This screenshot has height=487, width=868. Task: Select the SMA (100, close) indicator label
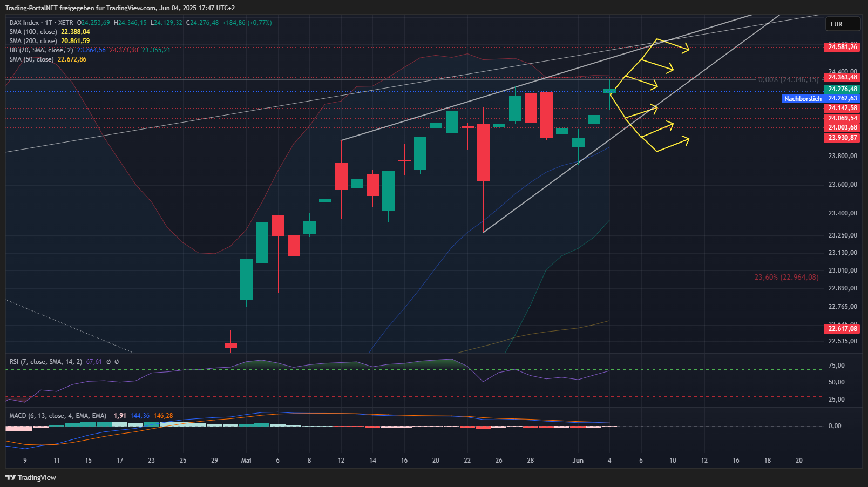33,32
